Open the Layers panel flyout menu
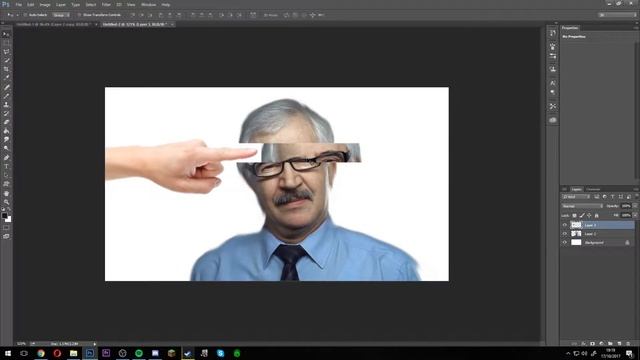Image resolution: width=640 pixels, height=360 pixels. [636, 189]
